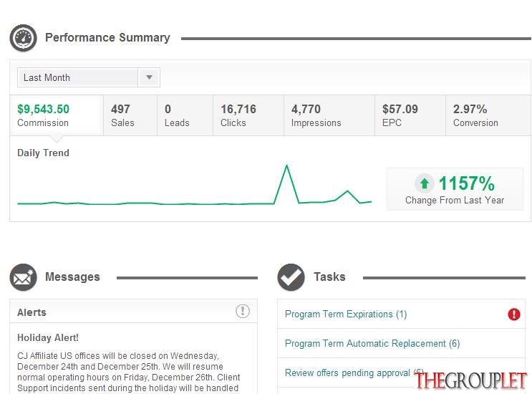View the $57.09 EPC tab
The width and height of the screenshot is (532, 394).
pyautogui.click(x=410, y=115)
